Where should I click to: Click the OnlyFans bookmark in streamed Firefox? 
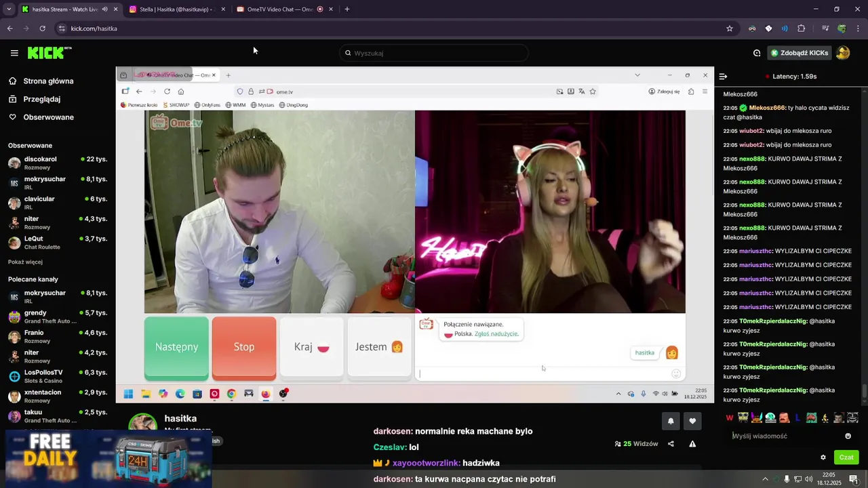(x=207, y=105)
